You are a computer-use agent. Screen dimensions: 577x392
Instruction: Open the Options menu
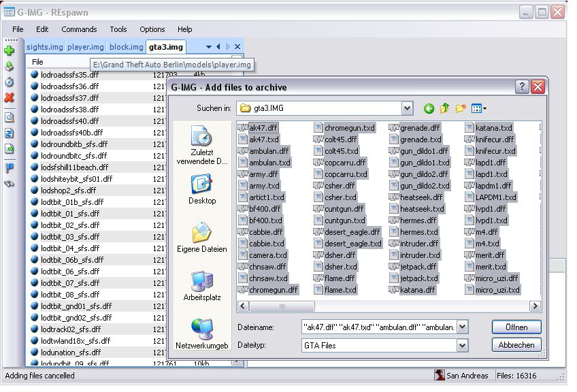coord(152,29)
